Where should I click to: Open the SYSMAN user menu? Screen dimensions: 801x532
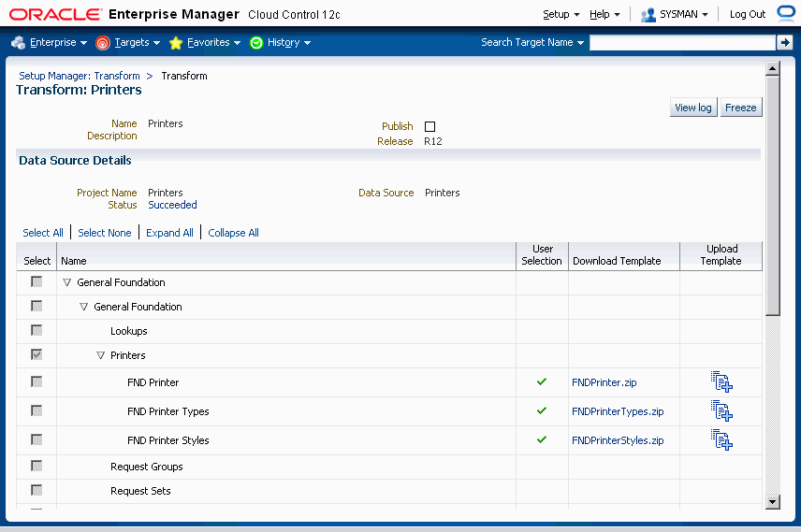click(683, 14)
